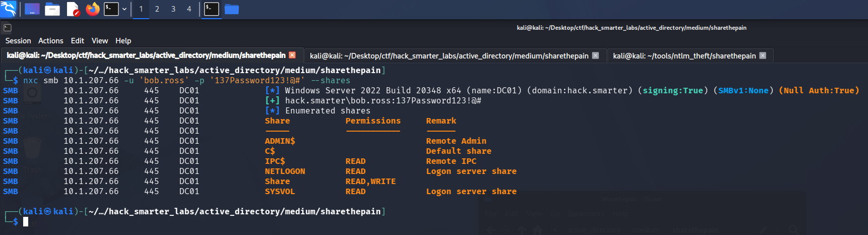This screenshot has width=868, height=235.
Task: Click the nxc command word
Action: [31, 81]
